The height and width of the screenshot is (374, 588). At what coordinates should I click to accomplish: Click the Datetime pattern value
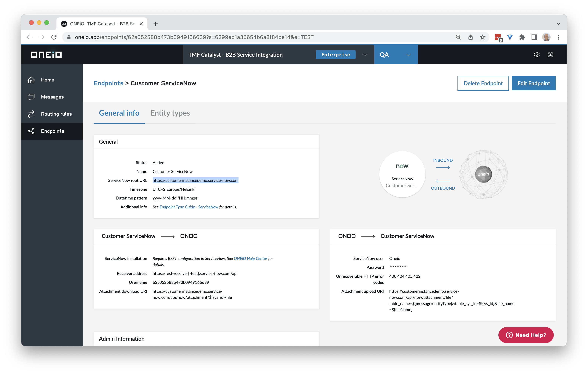[175, 198]
